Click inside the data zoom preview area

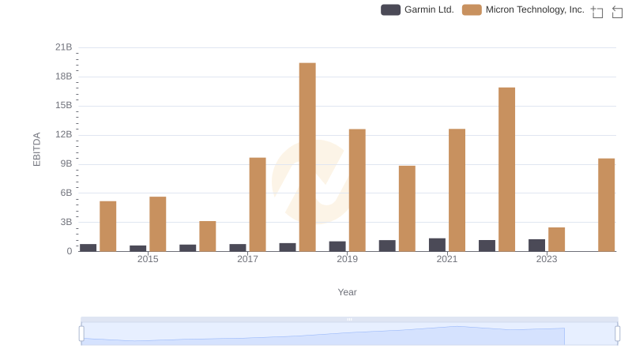click(349, 334)
